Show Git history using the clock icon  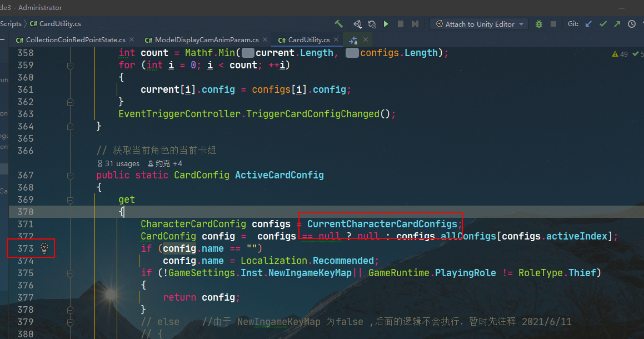coord(632,24)
